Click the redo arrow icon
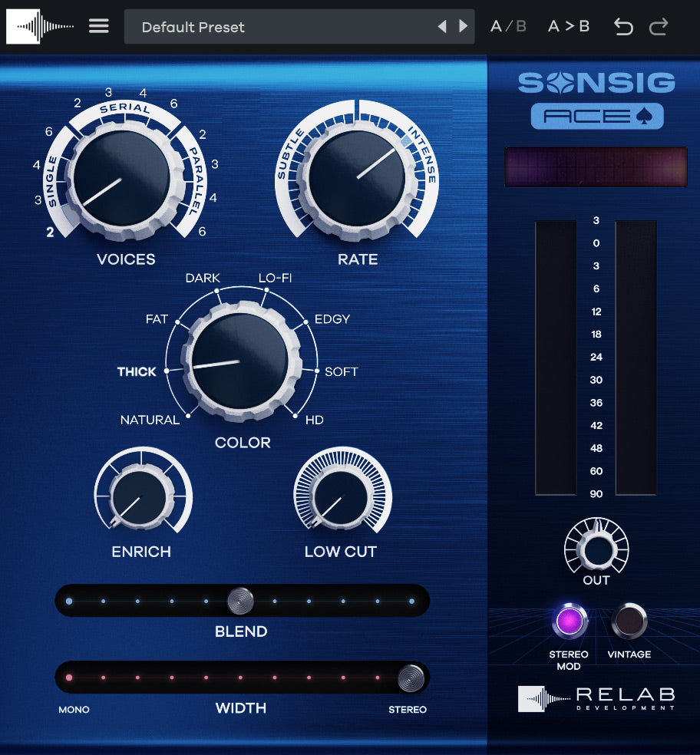The image size is (700, 755). click(659, 26)
